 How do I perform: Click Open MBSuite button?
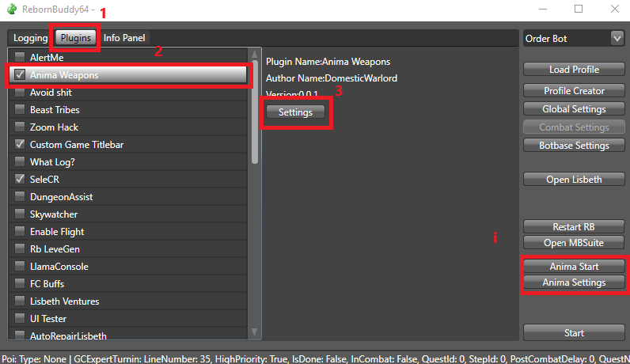point(574,243)
